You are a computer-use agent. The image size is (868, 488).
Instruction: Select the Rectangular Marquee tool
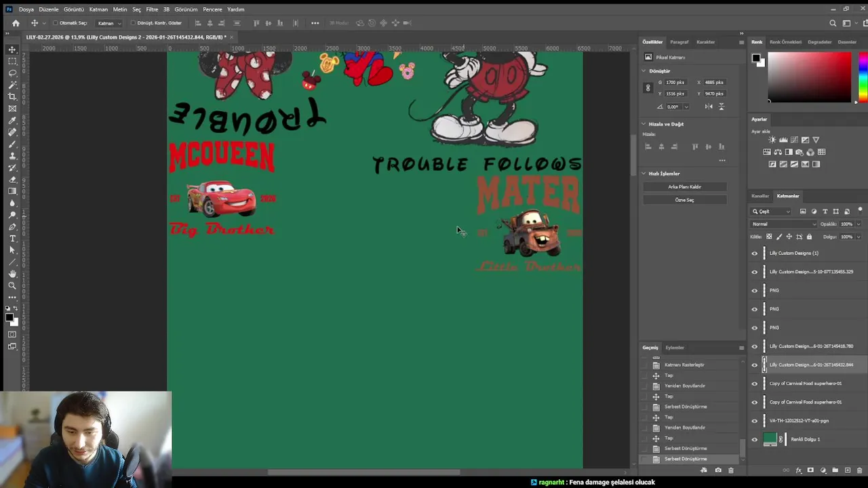tap(12, 61)
